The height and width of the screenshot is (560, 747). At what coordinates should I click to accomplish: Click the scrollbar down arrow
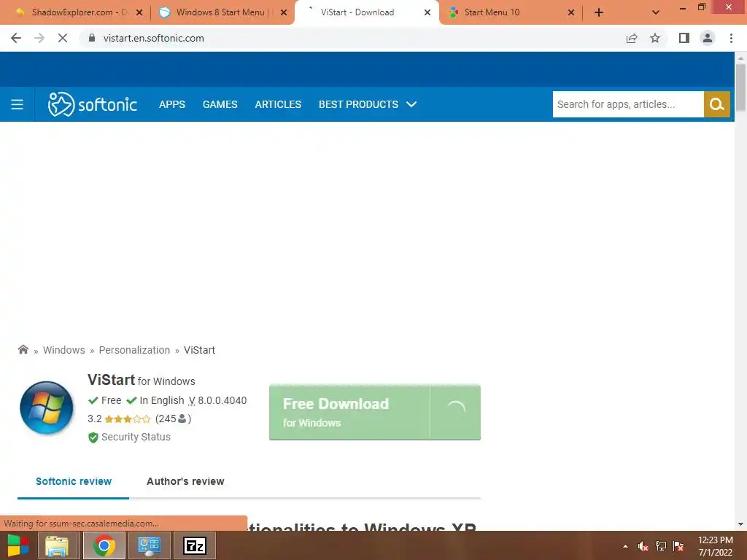pyautogui.click(x=740, y=524)
